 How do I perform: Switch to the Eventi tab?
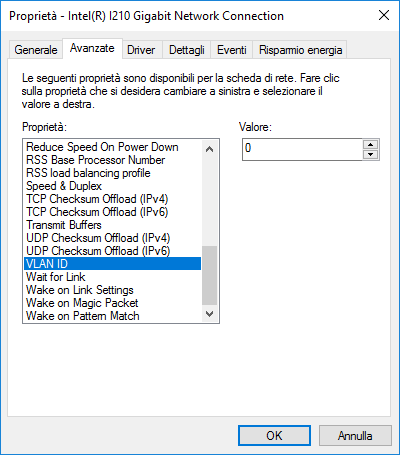click(x=232, y=50)
